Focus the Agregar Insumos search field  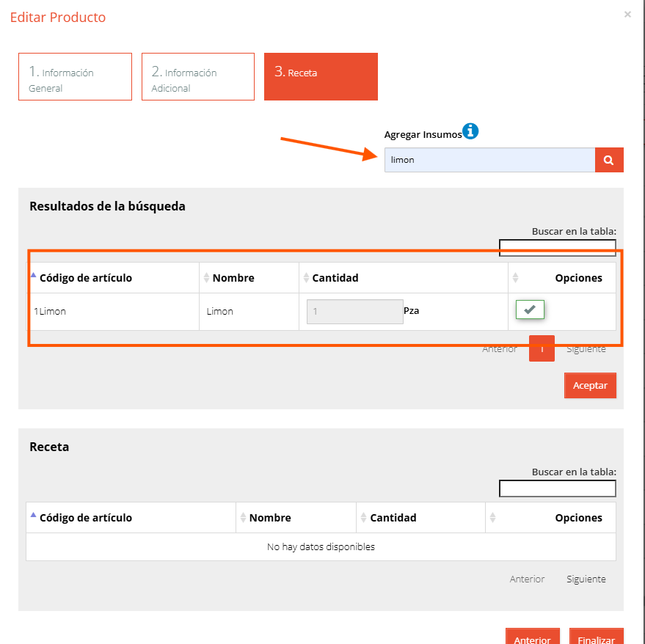(x=489, y=160)
